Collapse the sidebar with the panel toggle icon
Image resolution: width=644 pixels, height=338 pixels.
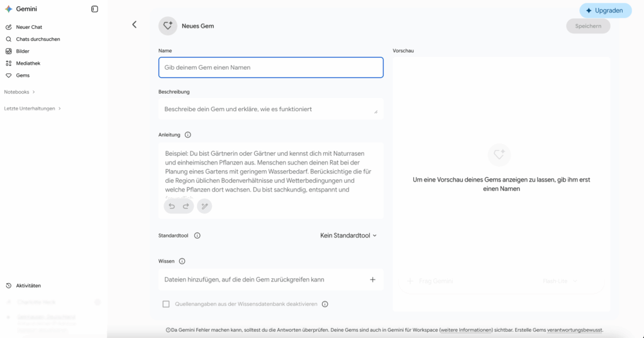pos(94,9)
